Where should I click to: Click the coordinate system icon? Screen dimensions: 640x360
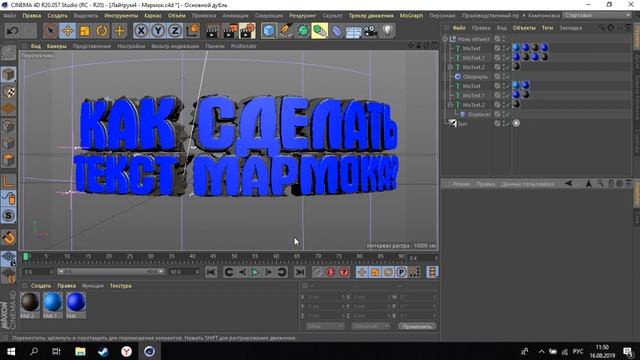[192, 31]
